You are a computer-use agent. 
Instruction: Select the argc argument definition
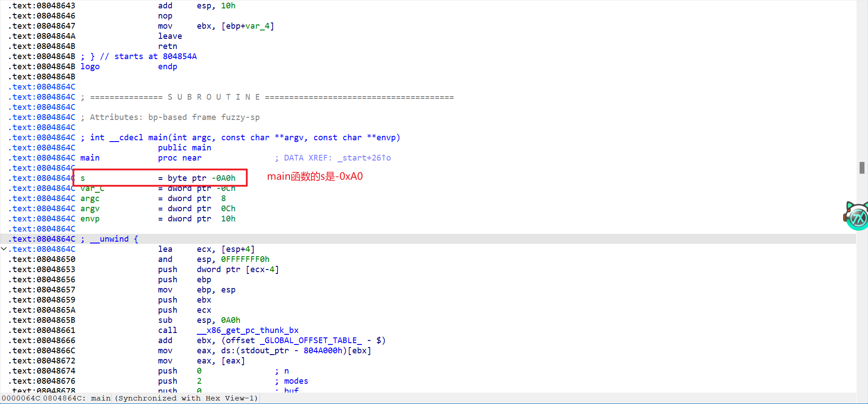(90, 198)
